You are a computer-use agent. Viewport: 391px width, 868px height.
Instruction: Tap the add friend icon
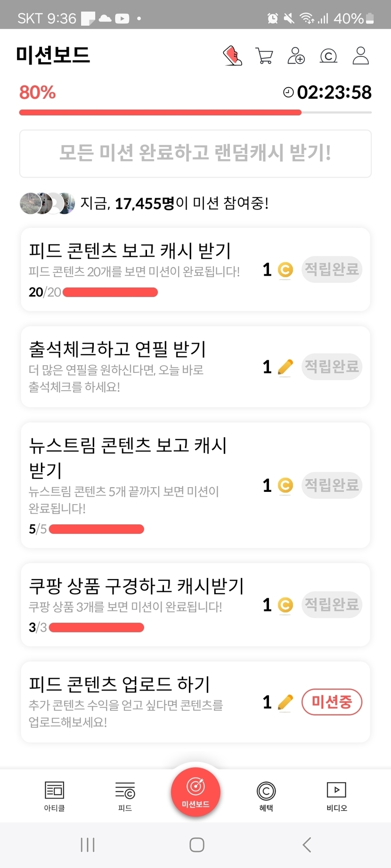296,56
